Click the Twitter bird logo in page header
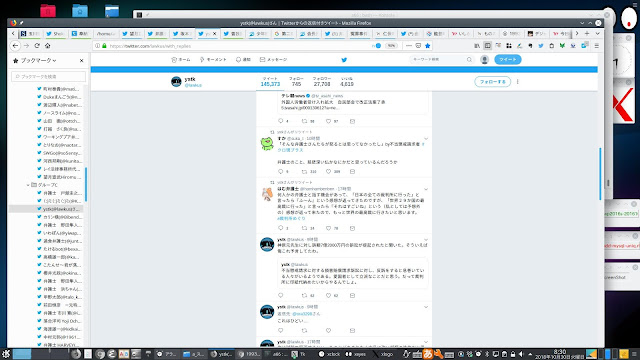 coord(344,60)
